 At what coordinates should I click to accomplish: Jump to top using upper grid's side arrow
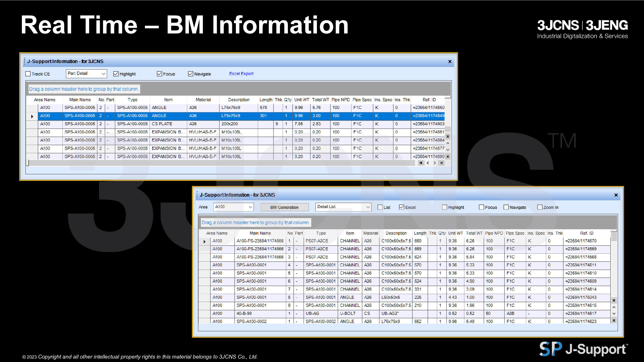[448, 136]
